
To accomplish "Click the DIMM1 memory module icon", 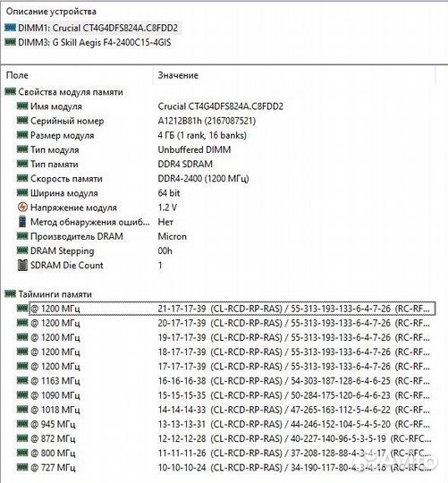I will (10, 28).
